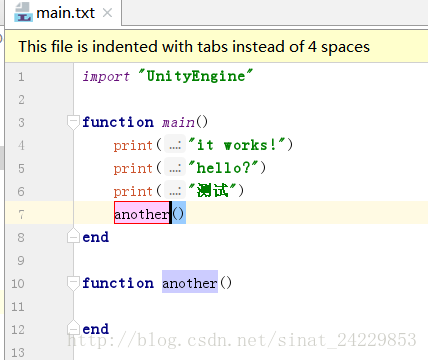Click function keyword on line 10
The image size is (428, 360).
(x=118, y=283)
